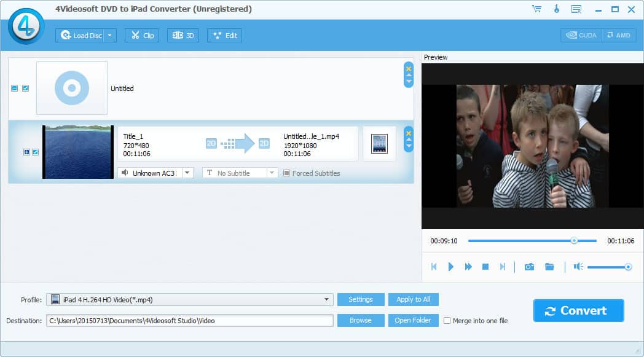644x357 pixels.
Task: Click the Destination path field
Action: point(190,320)
